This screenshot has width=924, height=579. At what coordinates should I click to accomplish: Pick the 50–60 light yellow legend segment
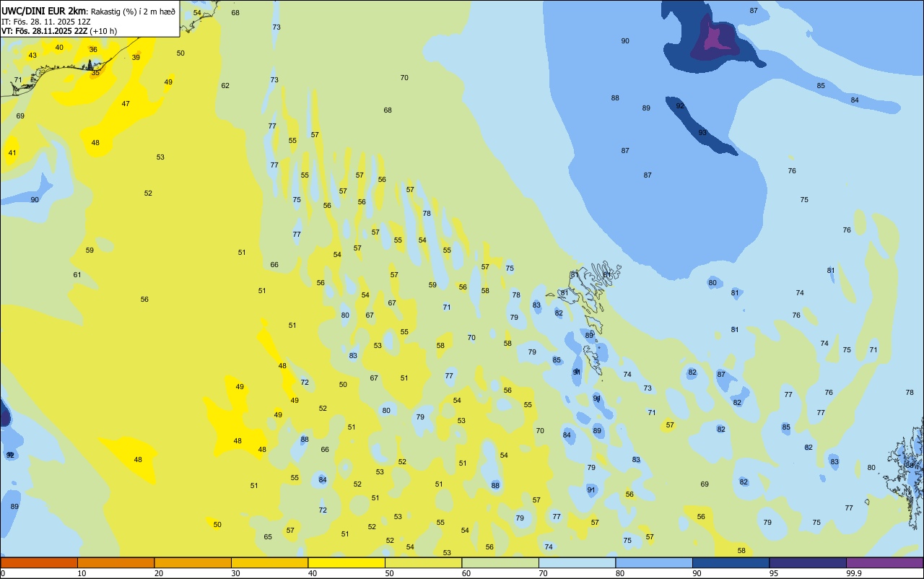click(423, 562)
